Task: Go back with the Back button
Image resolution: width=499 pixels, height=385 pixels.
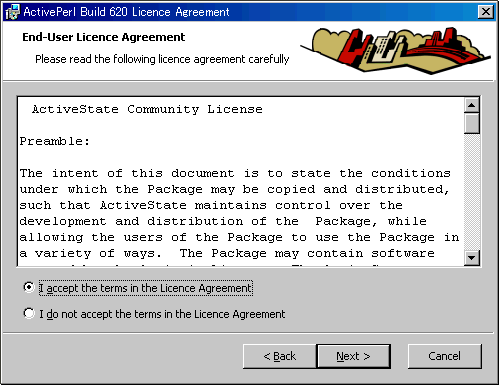Action: [279, 356]
